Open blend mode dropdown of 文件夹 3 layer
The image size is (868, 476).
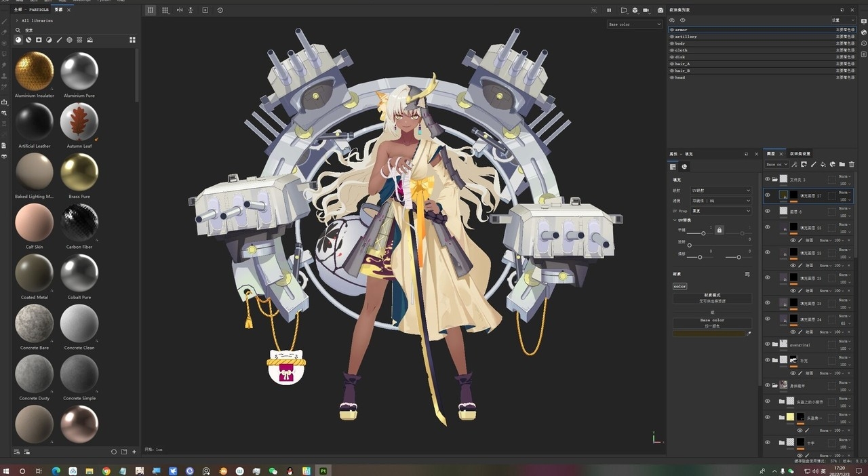point(844,176)
